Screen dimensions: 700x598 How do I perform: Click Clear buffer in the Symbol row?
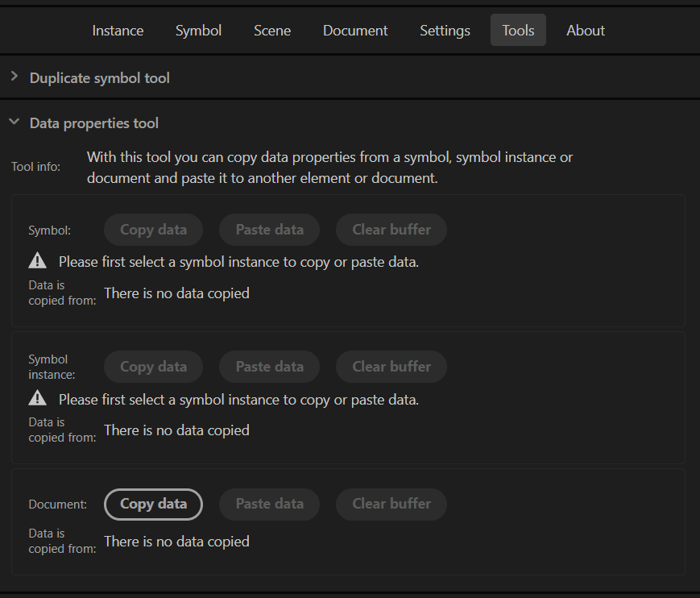[391, 230]
